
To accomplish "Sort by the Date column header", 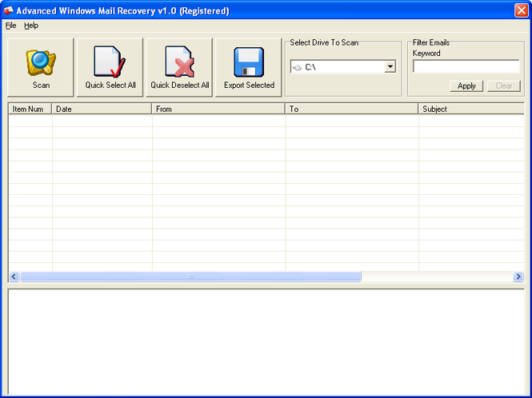I will [x=102, y=109].
